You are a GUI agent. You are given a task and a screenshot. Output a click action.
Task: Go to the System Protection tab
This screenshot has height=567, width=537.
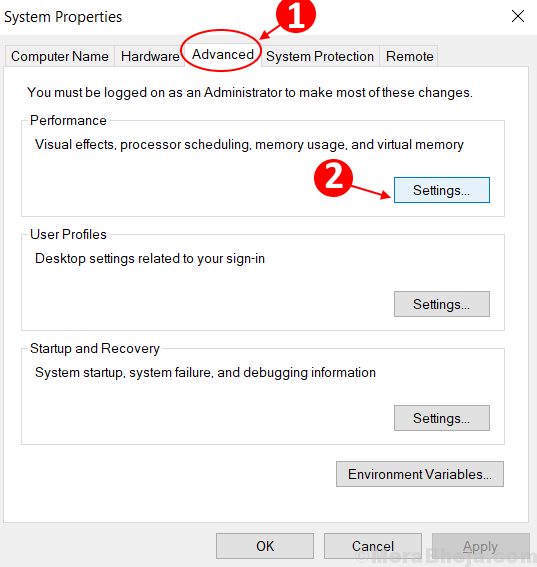(320, 56)
